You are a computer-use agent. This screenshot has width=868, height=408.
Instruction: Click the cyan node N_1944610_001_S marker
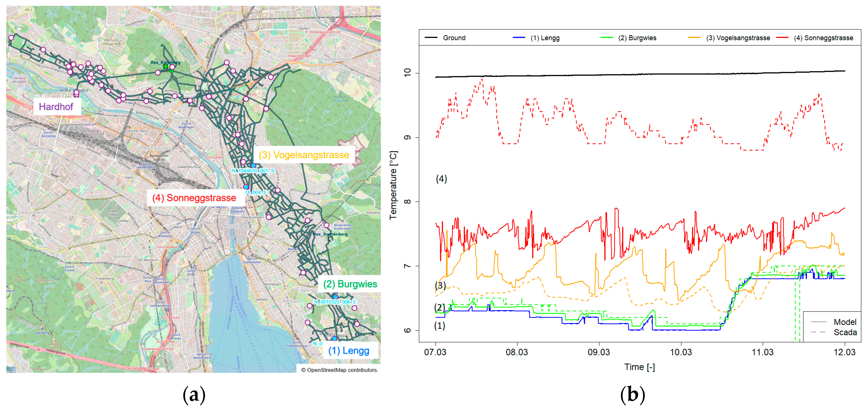[x=253, y=166]
